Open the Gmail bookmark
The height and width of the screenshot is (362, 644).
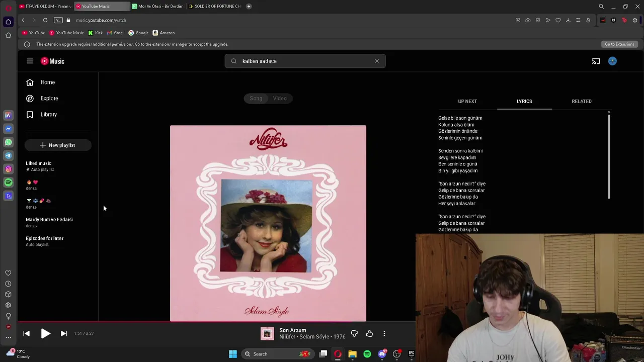click(116, 33)
